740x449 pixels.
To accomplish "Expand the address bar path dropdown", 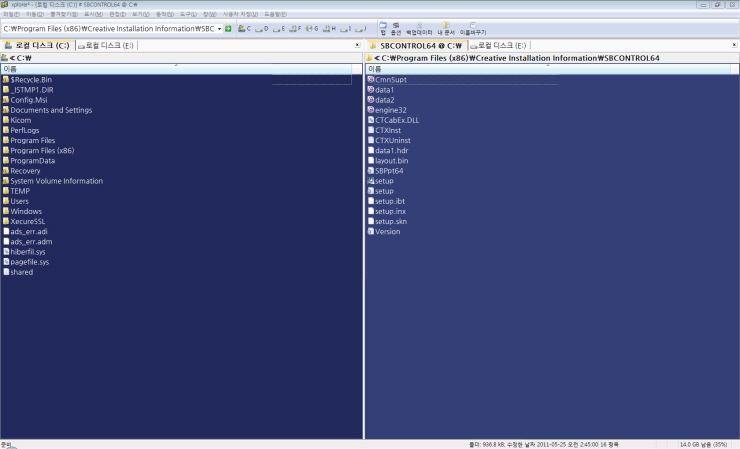I will [219, 28].
